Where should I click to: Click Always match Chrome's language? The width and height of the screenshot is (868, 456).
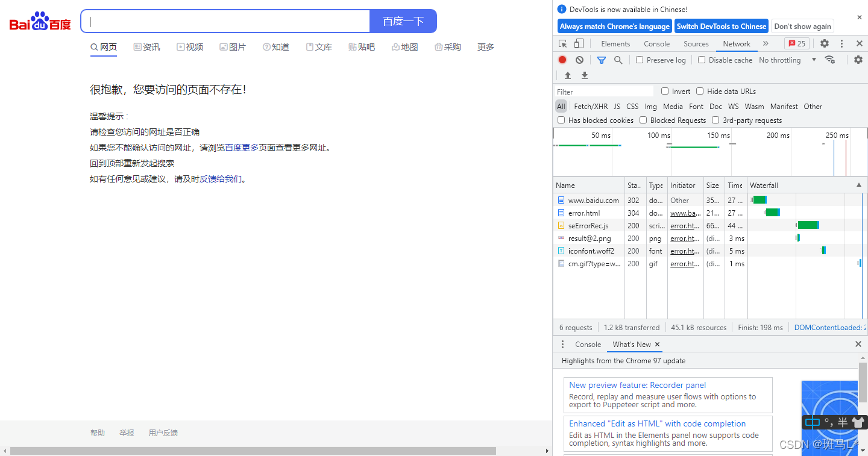[614, 26]
